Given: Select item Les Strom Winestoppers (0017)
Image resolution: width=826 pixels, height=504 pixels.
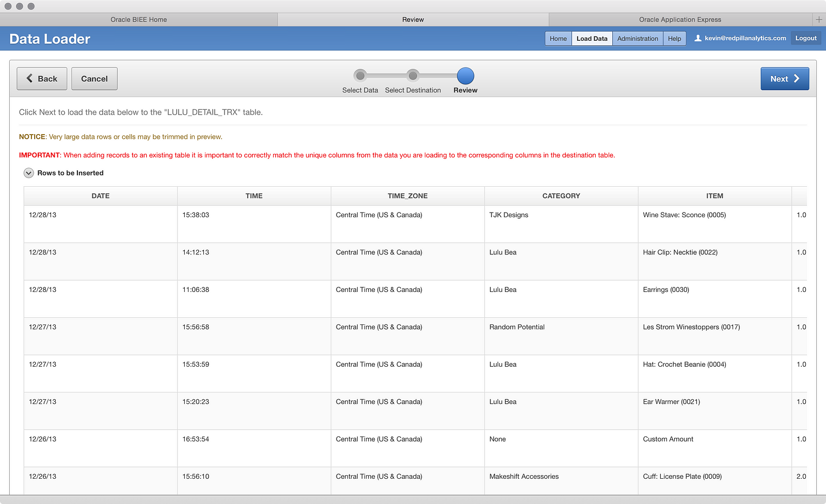Looking at the screenshot, I should coord(715,336).
